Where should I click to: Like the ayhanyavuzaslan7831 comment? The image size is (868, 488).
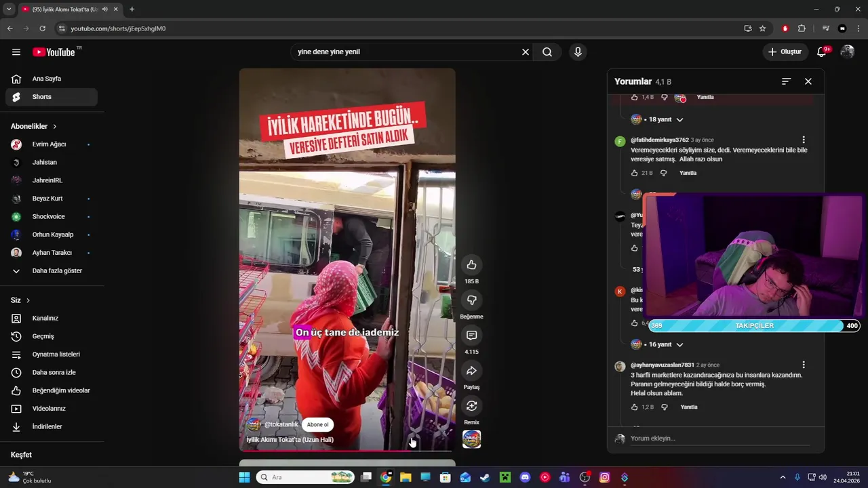[635, 407]
